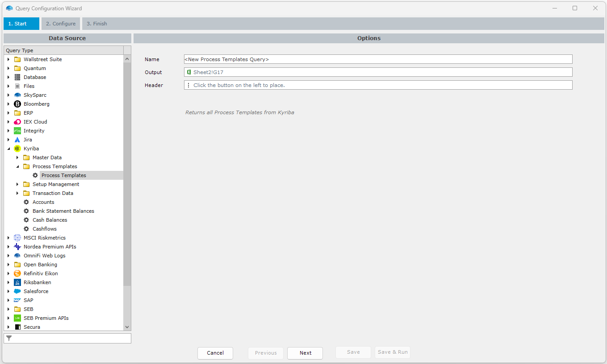Click the SkySparc logo icon

click(x=17, y=95)
